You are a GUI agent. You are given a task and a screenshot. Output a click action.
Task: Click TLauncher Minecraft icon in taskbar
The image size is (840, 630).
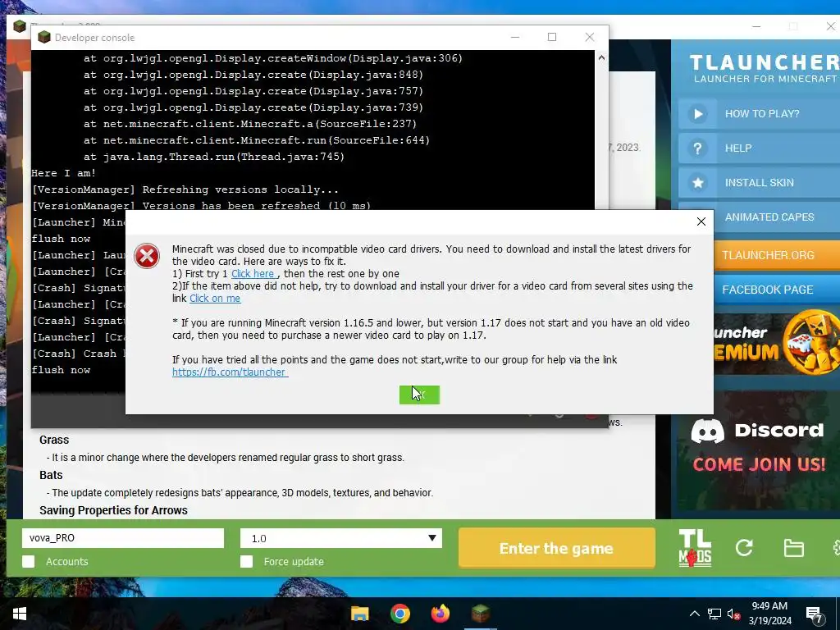click(x=481, y=614)
